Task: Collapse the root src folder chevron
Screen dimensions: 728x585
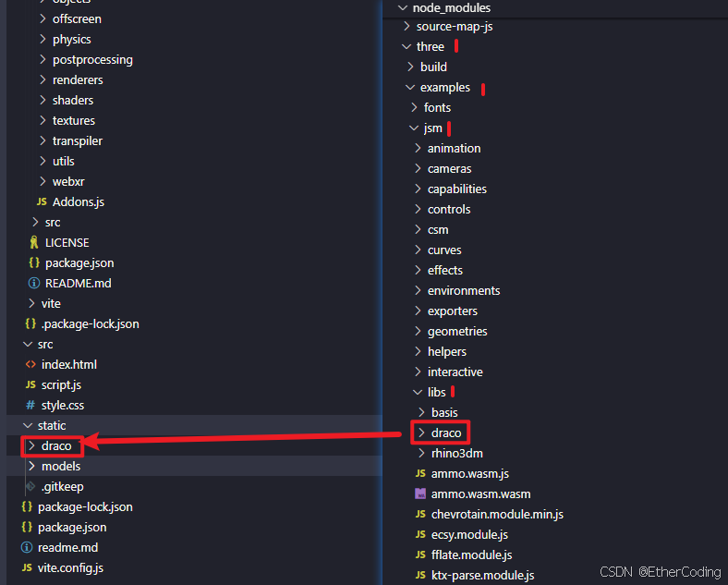Action: click(x=28, y=344)
